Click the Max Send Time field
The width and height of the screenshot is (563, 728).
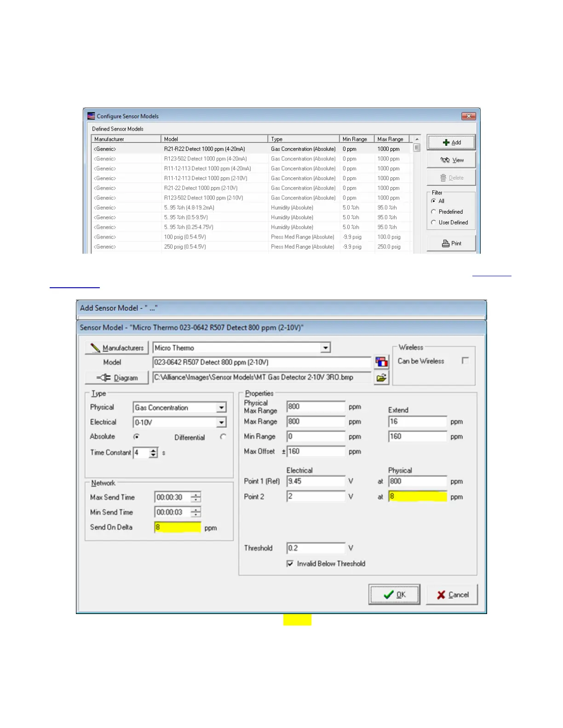tap(172, 497)
